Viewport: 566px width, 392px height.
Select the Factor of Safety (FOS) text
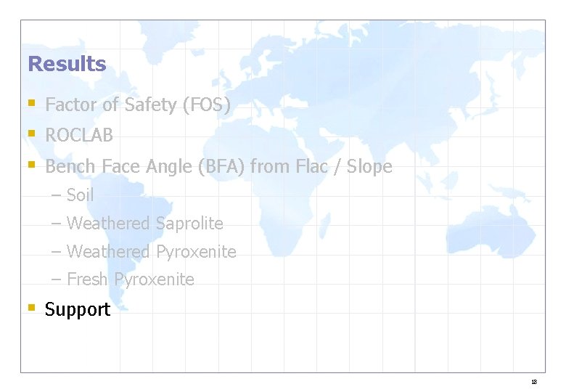click(x=138, y=105)
